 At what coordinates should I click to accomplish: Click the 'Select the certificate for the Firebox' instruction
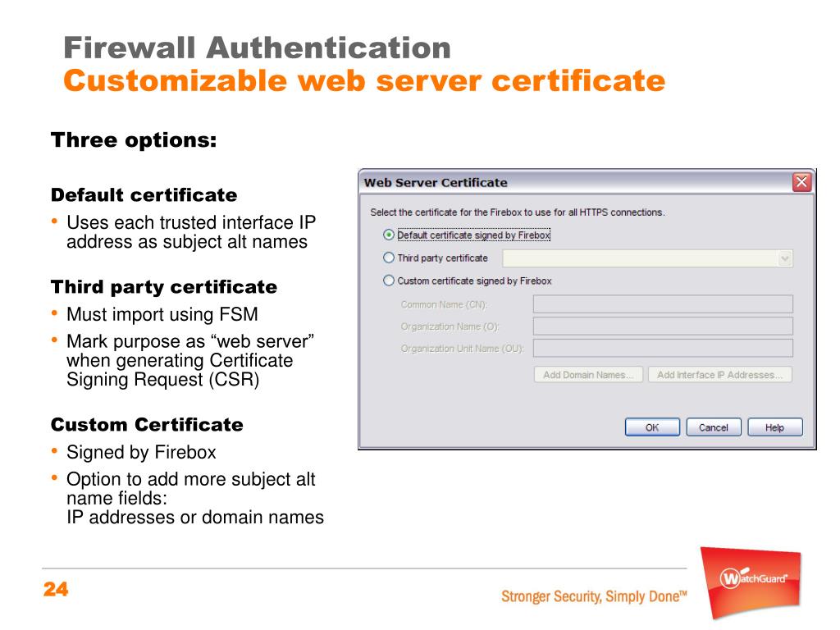[x=518, y=212]
